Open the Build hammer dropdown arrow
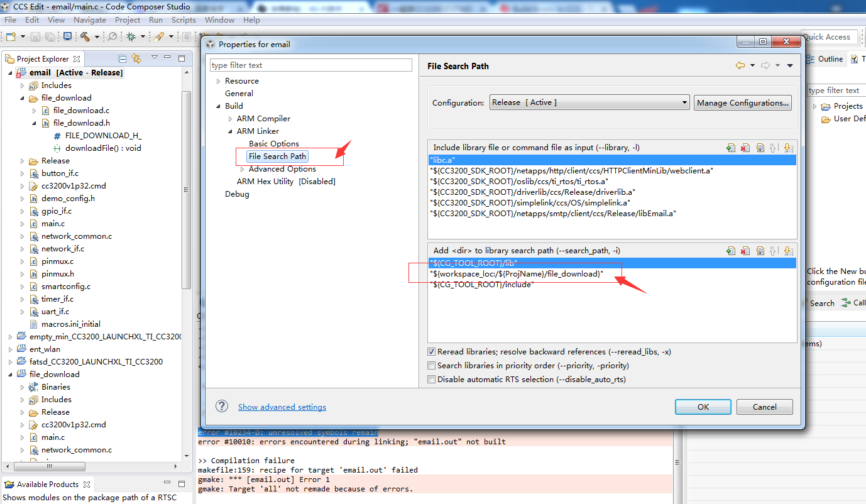The image size is (866, 504). coord(97,37)
